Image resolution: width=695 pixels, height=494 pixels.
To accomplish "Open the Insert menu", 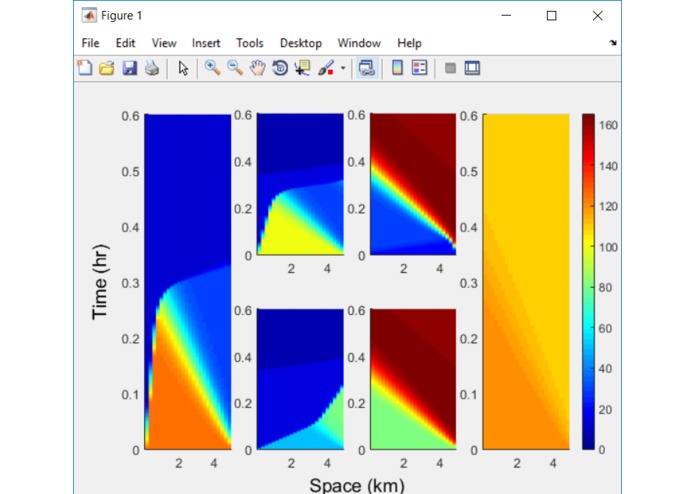I will pos(206,43).
